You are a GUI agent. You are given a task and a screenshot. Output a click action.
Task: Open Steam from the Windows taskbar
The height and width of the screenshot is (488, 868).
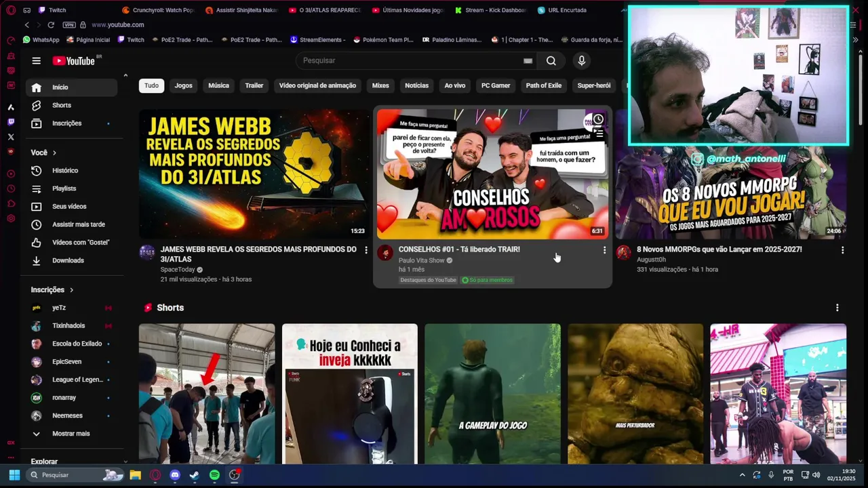pos(195,475)
